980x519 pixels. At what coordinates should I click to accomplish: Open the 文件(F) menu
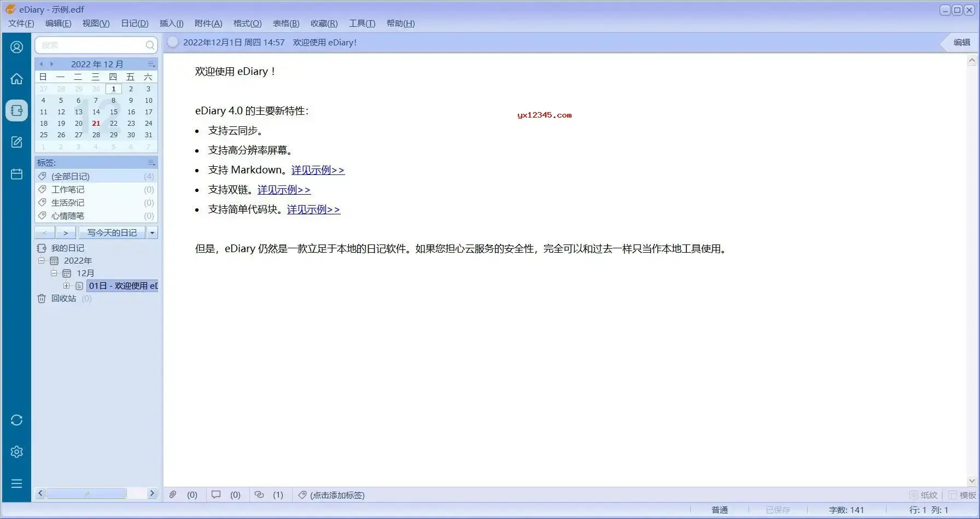click(21, 24)
